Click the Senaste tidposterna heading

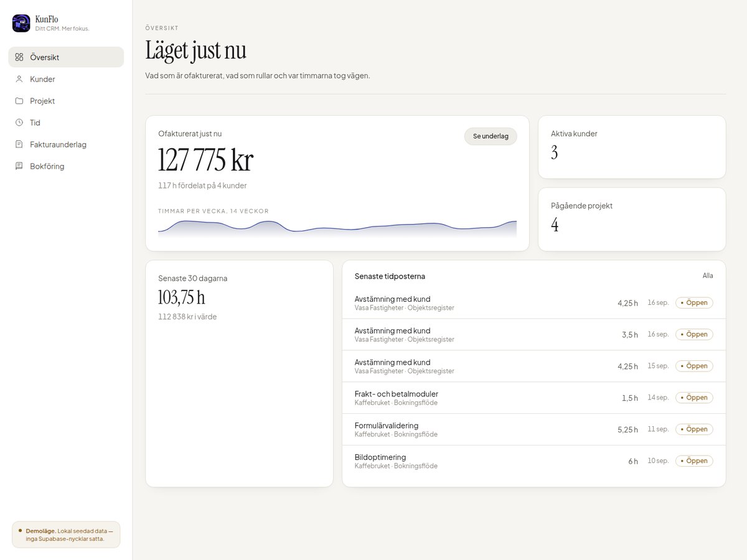(x=390, y=276)
